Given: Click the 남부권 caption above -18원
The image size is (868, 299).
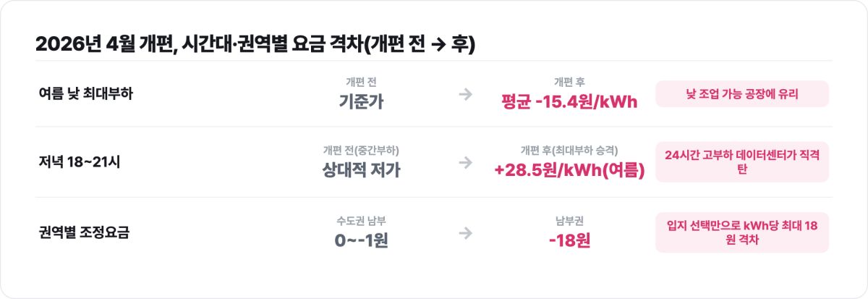Looking at the screenshot, I should 569,220.
